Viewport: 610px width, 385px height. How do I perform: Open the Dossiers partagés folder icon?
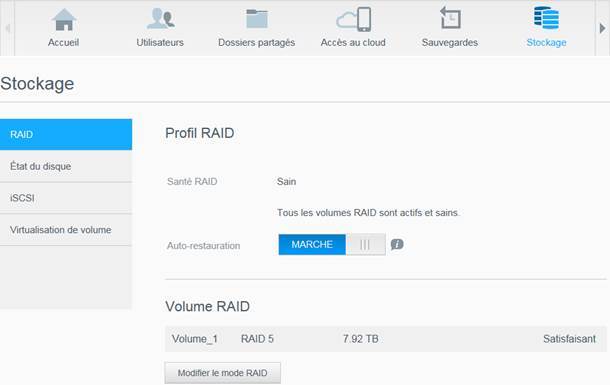pyautogui.click(x=257, y=19)
